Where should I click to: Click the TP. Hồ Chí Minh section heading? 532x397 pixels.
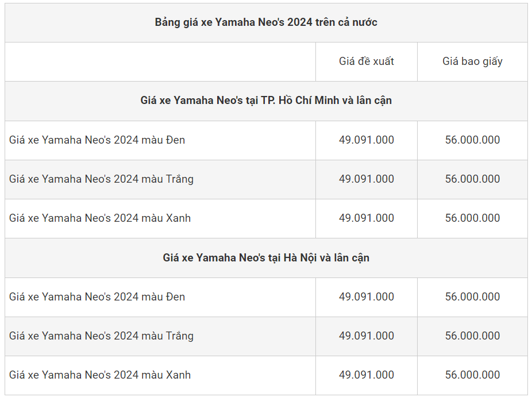pyautogui.click(x=266, y=101)
